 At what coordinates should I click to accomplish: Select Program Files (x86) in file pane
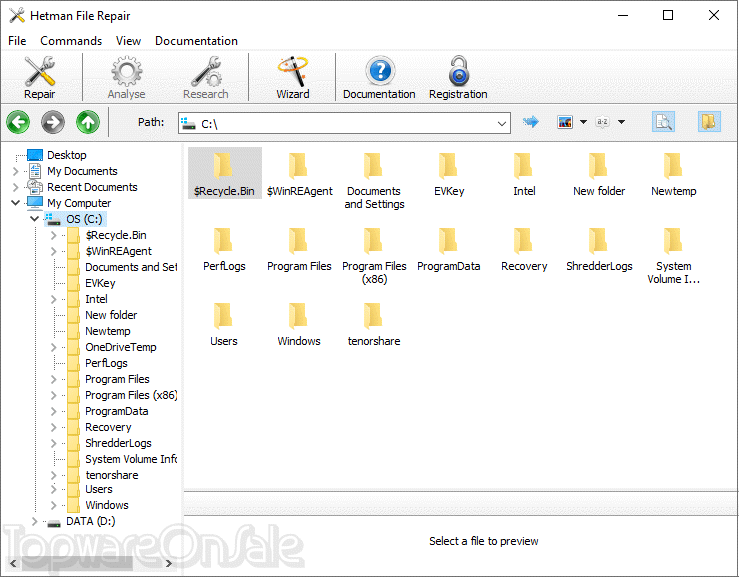pos(374,255)
